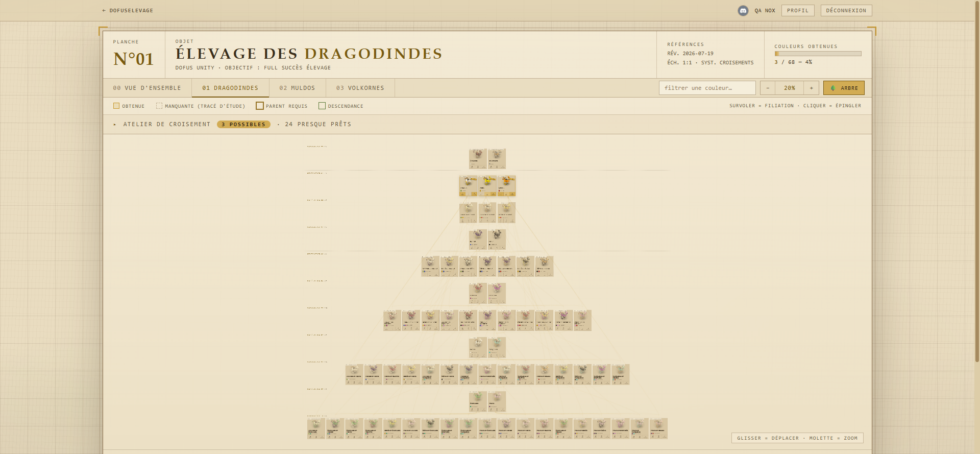980x454 pixels.
Task: Toggle the ARBRE tree view button
Action: pos(844,88)
